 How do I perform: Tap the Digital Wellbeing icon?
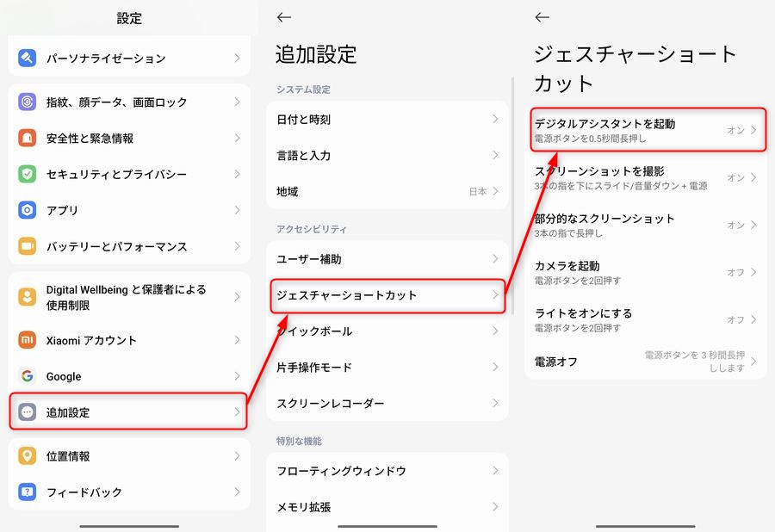28,297
